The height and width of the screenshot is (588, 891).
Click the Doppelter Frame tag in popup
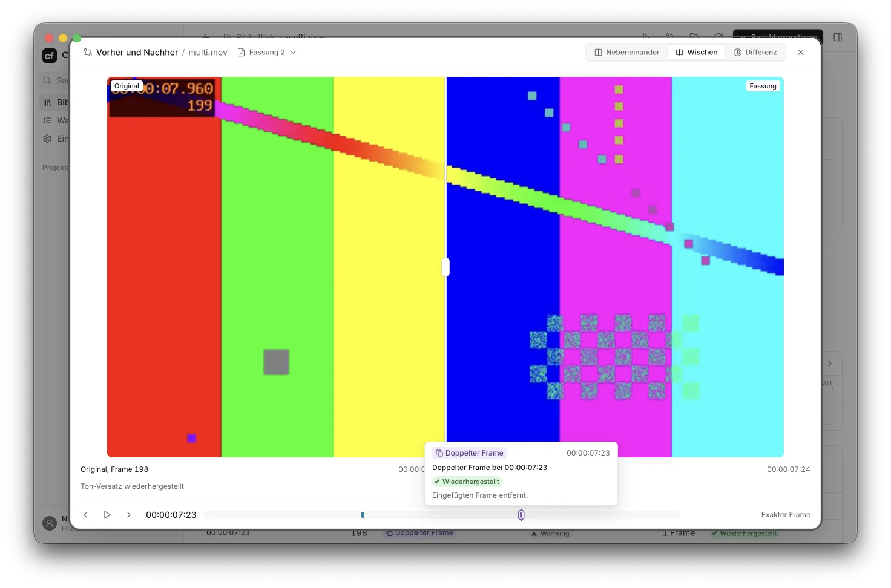(469, 453)
